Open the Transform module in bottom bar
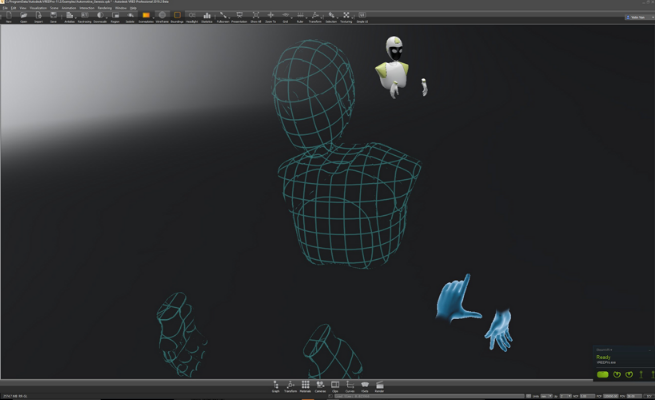The height and width of the screenshot is (400, 655). 290,386
